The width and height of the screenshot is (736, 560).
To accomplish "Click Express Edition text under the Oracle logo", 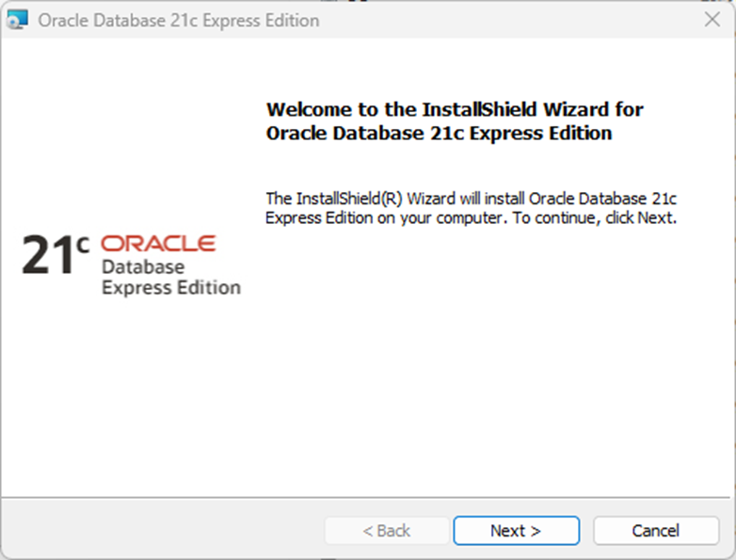I will click(x=170, y=288).
